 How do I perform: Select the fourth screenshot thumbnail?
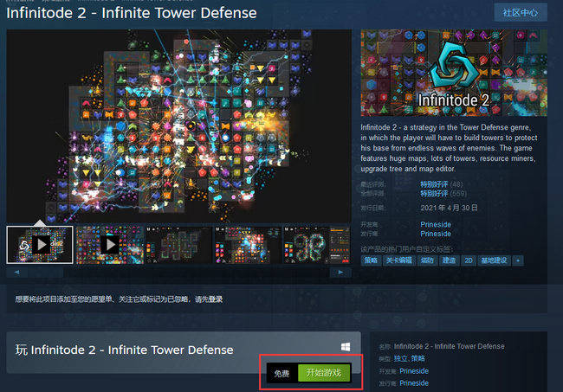click(248, 245)
